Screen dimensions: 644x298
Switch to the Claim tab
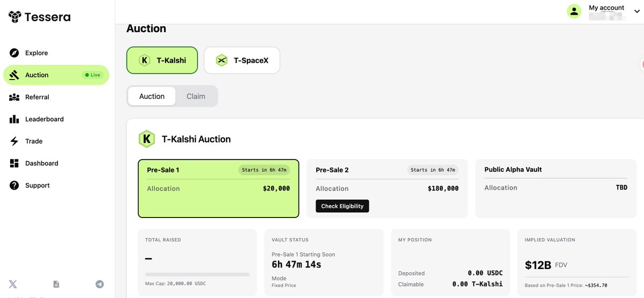coord(196,96)
